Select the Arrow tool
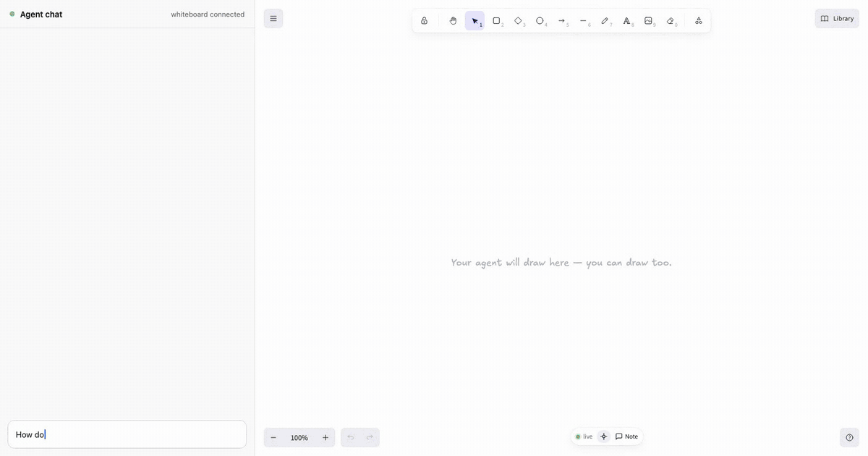Viewport: 868px width, 456px height. pos(562,21)
